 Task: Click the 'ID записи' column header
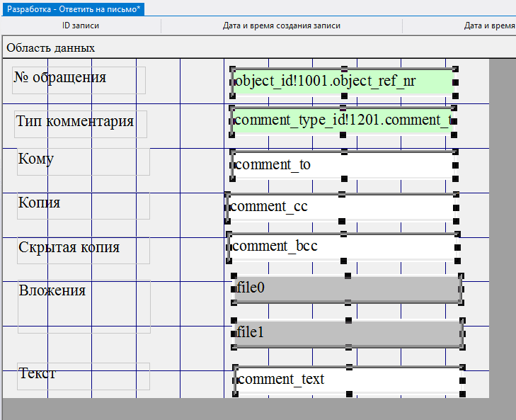pos(80,25)
